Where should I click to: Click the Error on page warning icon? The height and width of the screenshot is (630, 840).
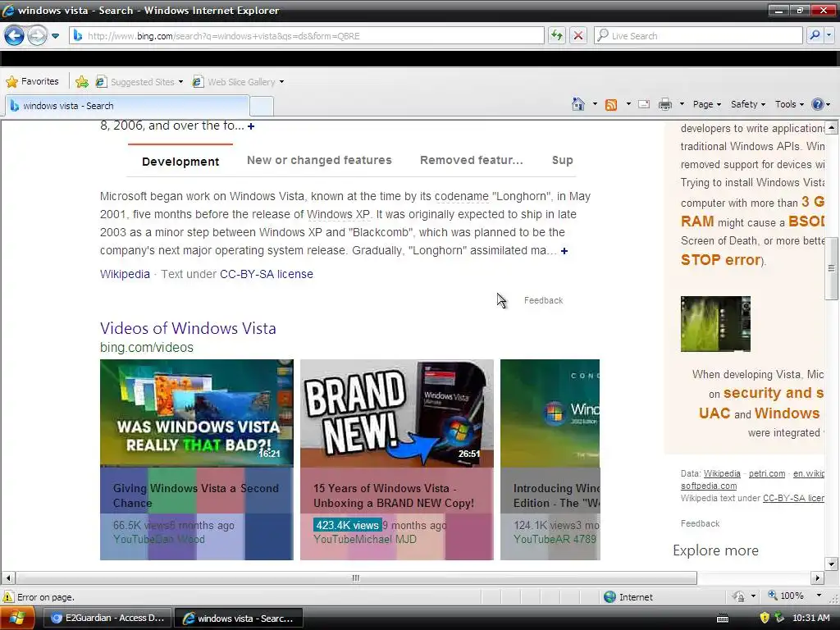pos(8,597)
